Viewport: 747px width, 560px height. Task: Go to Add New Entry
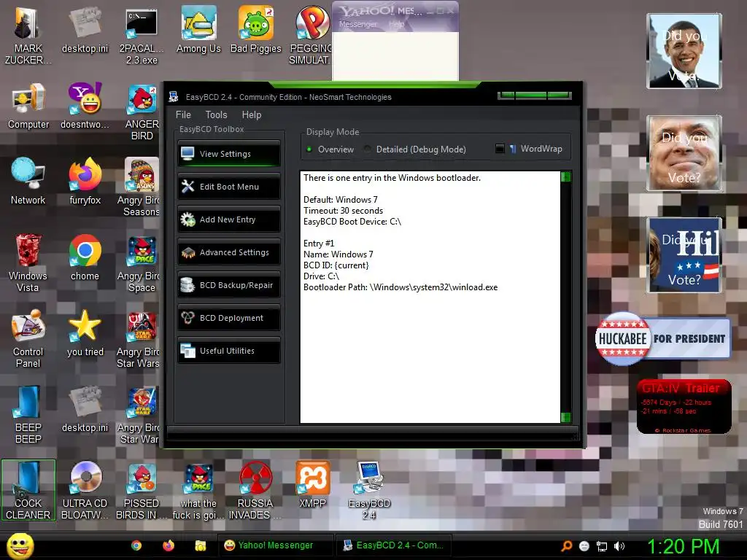[228, 219]
